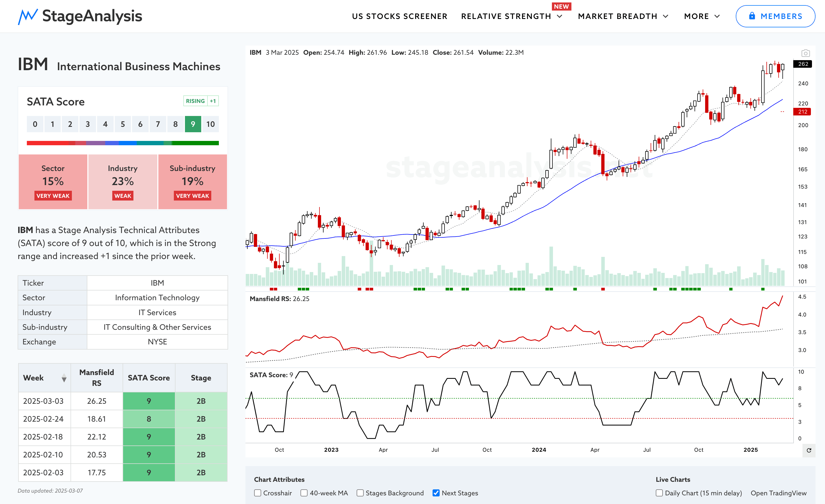Click SATA score box 10

[x=210, y=124]
